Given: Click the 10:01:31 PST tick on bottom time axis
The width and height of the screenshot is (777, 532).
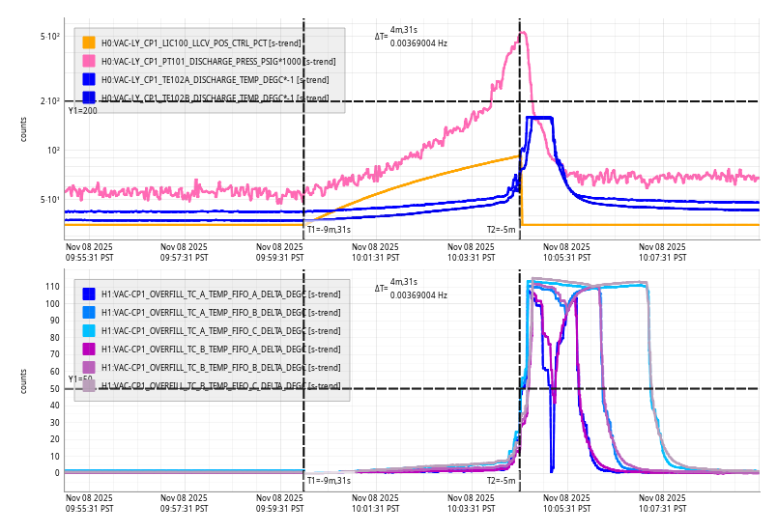Looking at the screenshot, I should pos(375,507).
